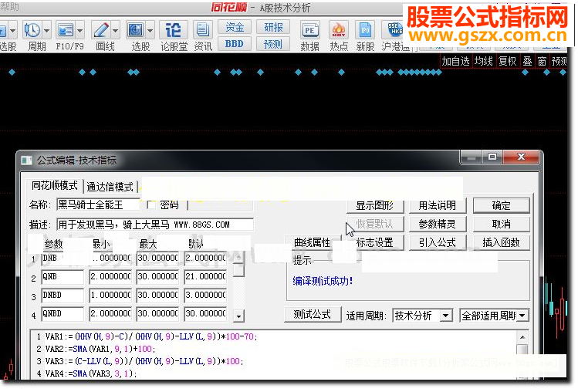
Task: Click the 加自选 chart tab
Action: [x=455, y=61]
